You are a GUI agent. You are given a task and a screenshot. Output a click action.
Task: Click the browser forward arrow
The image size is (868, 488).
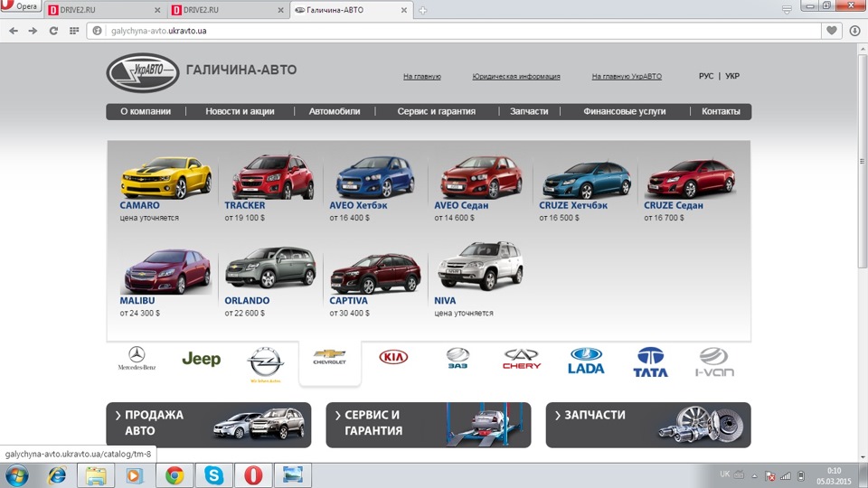pyautogui.click(x=33, y=31)
